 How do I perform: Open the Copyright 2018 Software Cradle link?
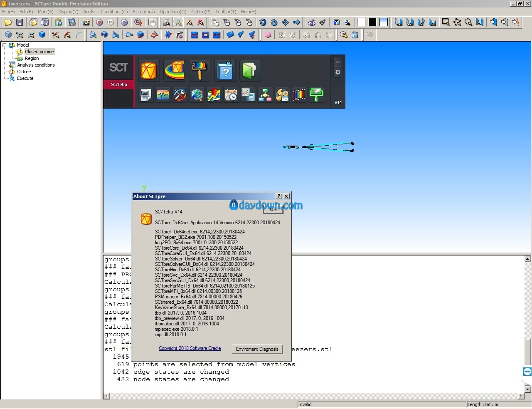click(x=190, y=348)
